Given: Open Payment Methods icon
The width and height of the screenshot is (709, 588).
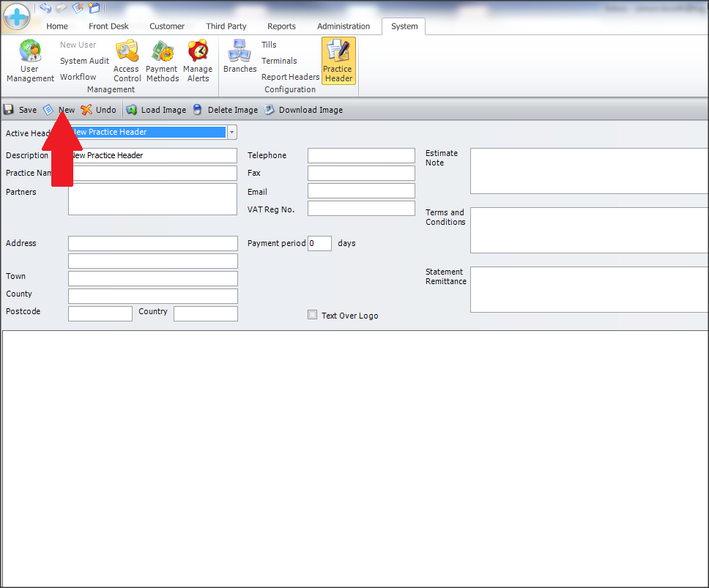Looking at the screenshot, I should coord(162,52).
